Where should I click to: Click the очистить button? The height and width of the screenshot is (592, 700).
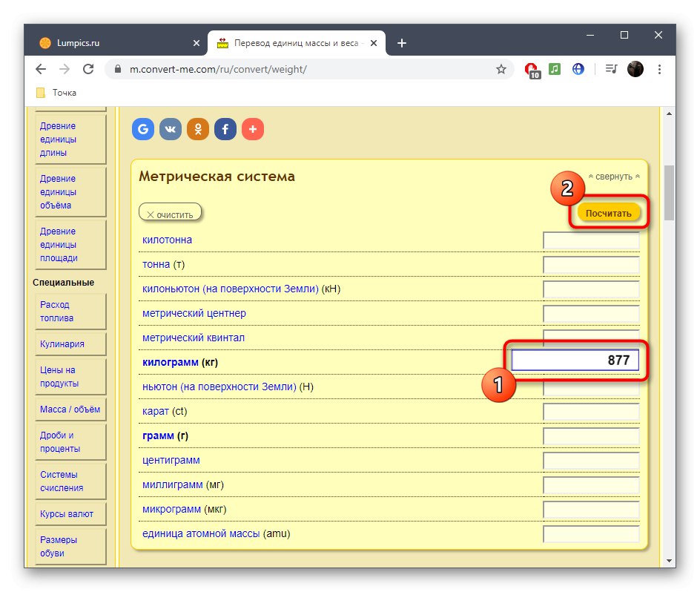click(170, 214)
